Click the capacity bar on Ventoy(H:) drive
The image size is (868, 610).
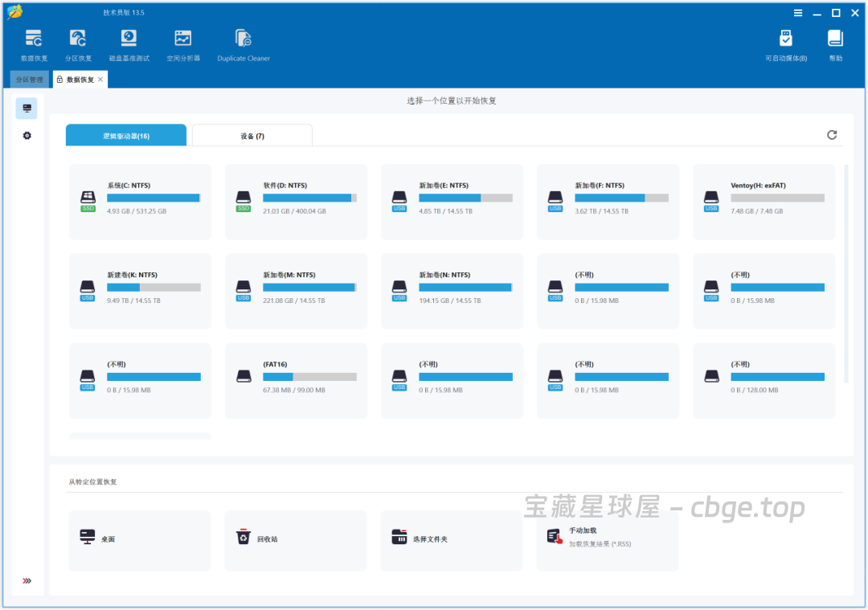pos(777,197)
